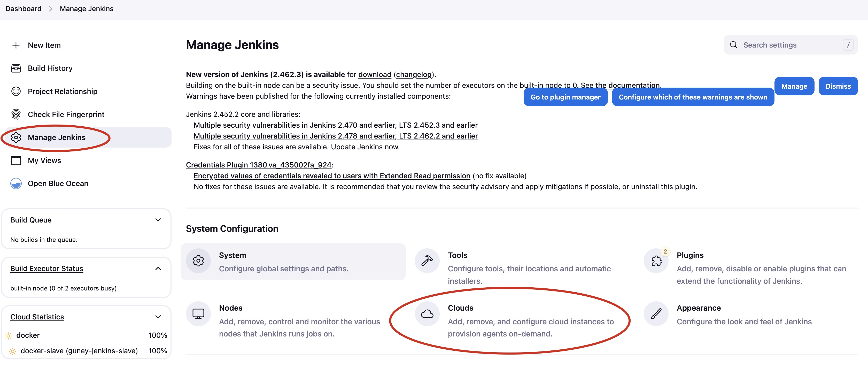
Task: Open Tools configuration card title
Action: (457, 255)
